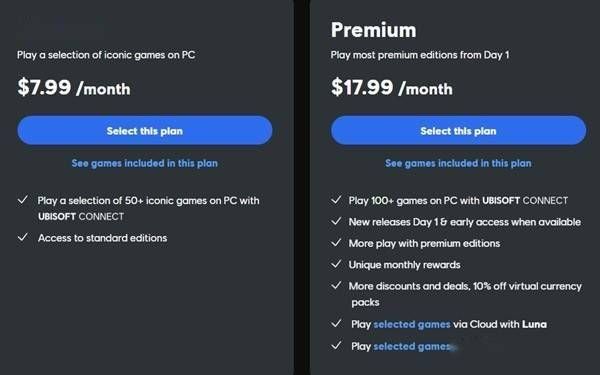600x375 pixels.
Task: Click the Premium plan heading
Action: 373,30
